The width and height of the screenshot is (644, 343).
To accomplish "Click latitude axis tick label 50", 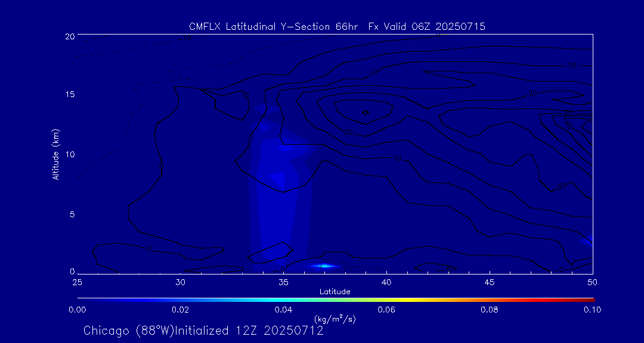I will coord(593,282).
